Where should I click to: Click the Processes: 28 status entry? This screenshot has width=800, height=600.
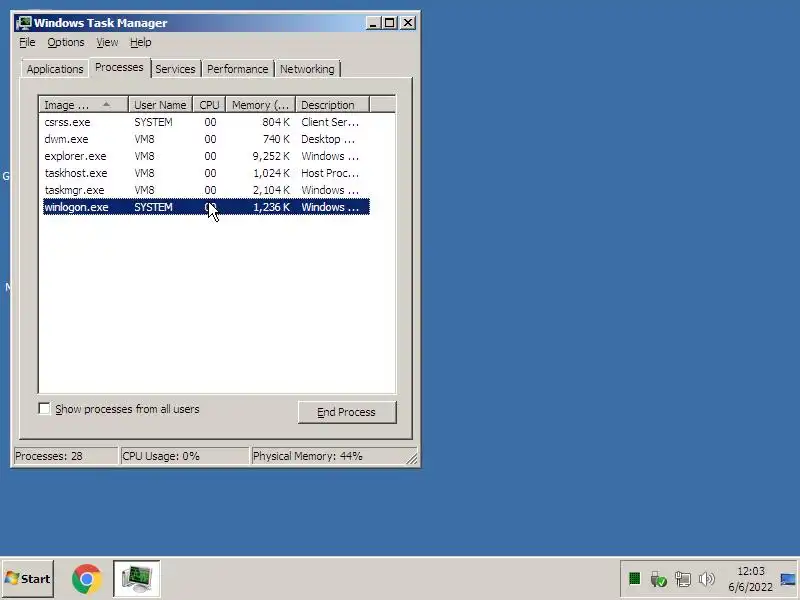point(65,456)
